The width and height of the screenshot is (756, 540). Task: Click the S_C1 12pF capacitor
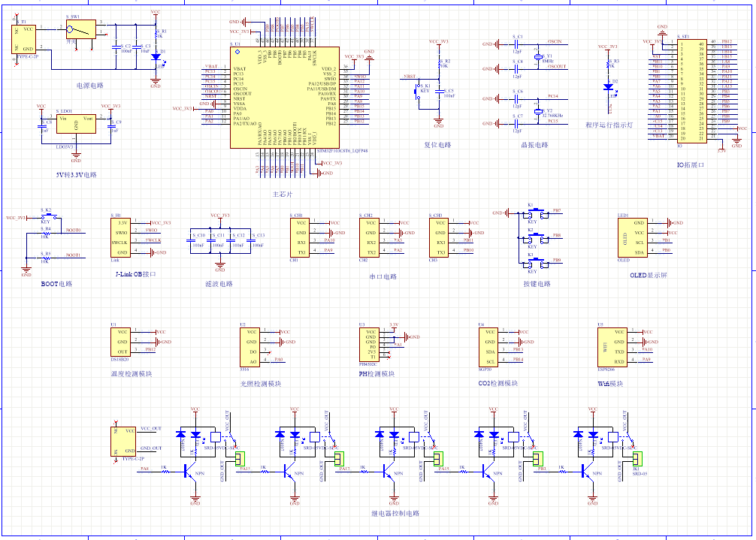pos(516,44)
